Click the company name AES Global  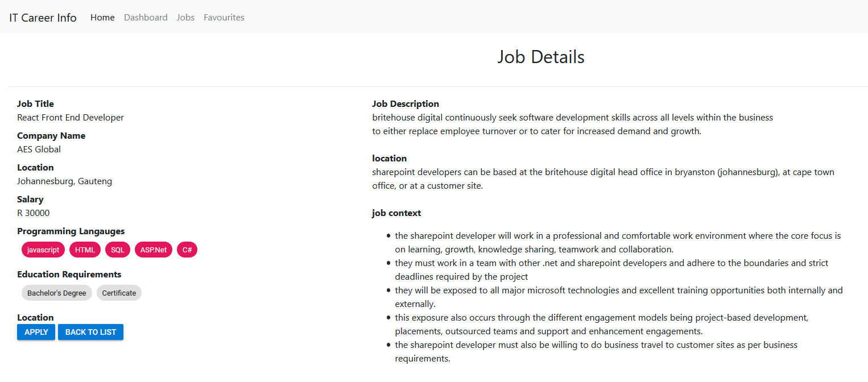(39, 149)
